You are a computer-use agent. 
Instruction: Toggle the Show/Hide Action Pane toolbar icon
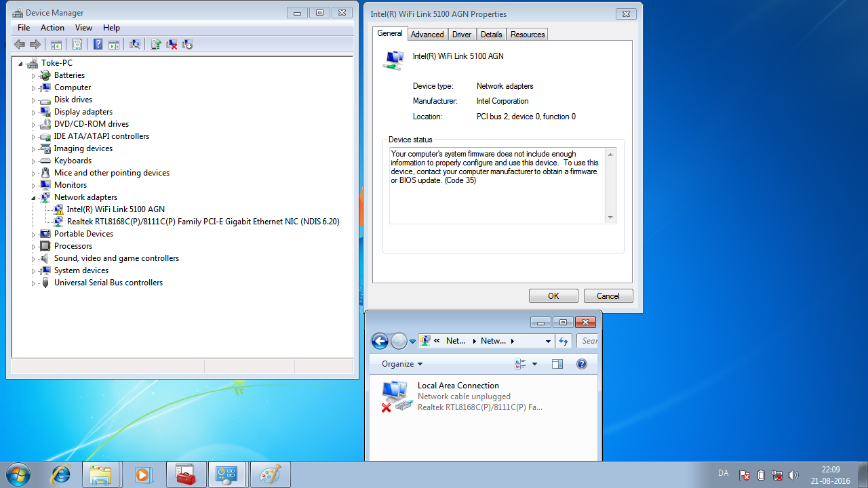(114, 45)
